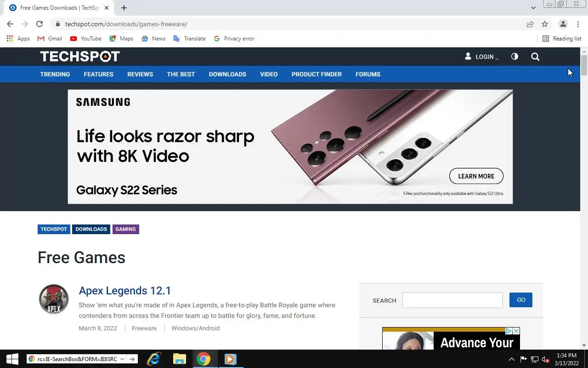Click the DOWNLOADS breadcrumb tag
Viewport: 588px width, 368px height.
(x=91, y=229)
